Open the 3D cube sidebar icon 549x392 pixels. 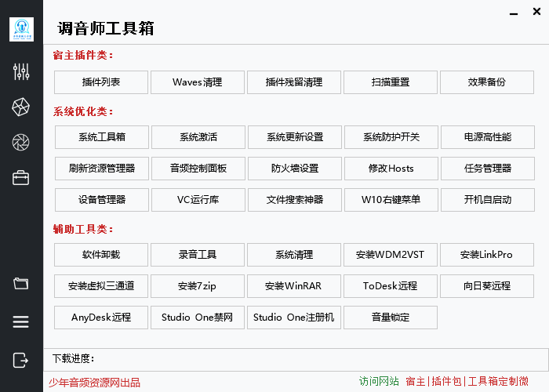click(x=21, y=107)
